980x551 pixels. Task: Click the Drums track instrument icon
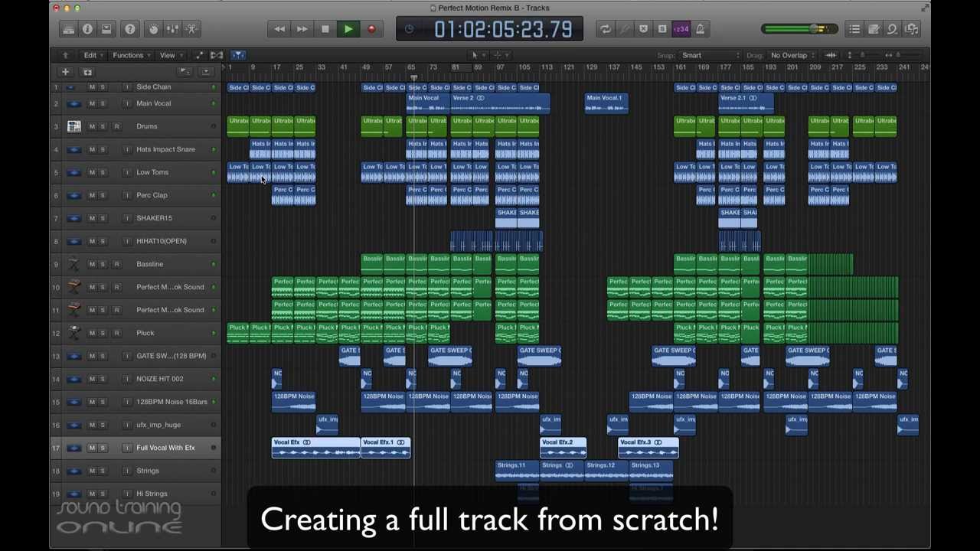pos(73,126)
